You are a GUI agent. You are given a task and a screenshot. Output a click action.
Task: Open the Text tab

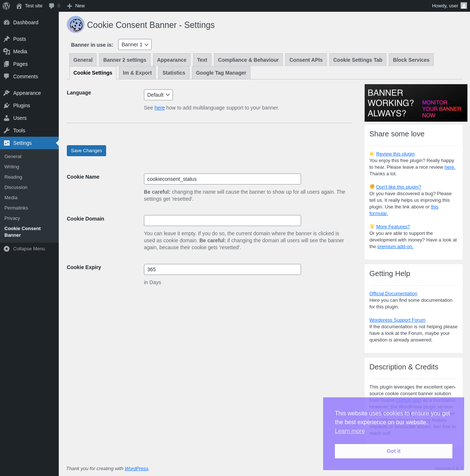coord(202,60)
